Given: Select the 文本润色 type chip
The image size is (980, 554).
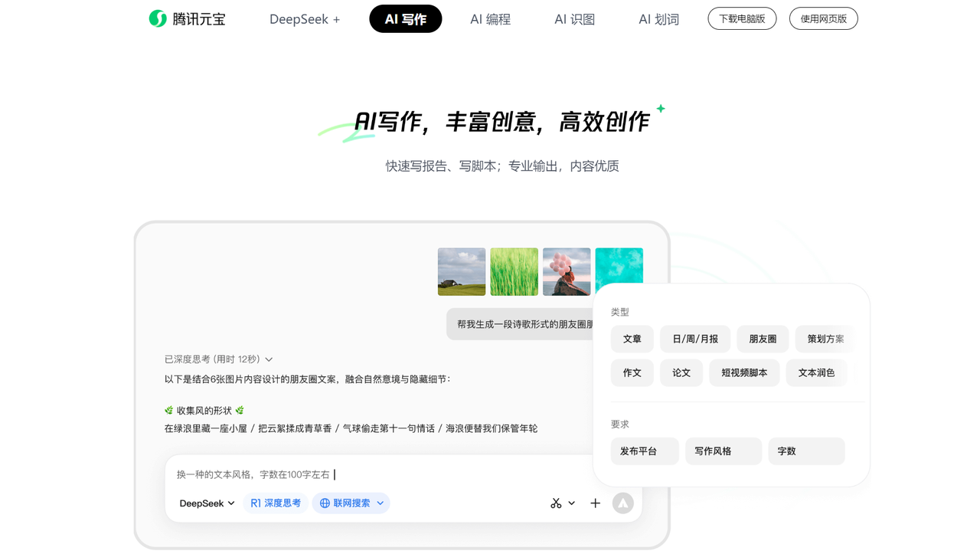Looking at the screenshot, I should click(x=816, y=372).
